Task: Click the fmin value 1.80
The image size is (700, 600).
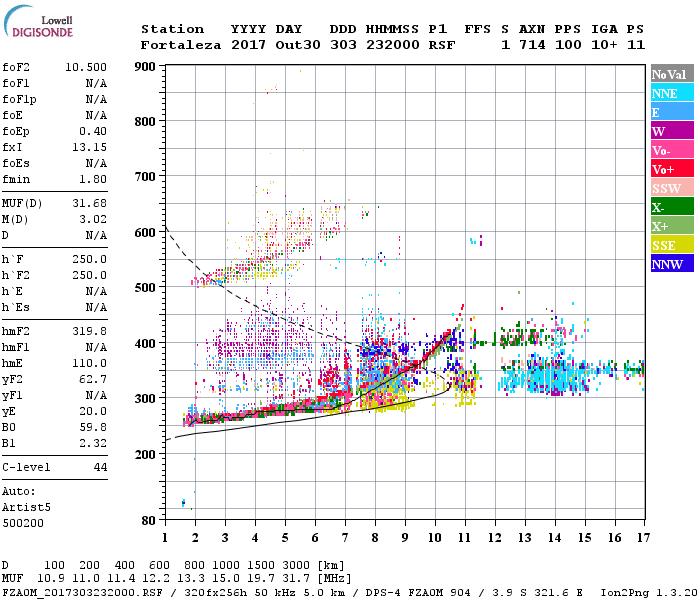Action: click(93, 179)
